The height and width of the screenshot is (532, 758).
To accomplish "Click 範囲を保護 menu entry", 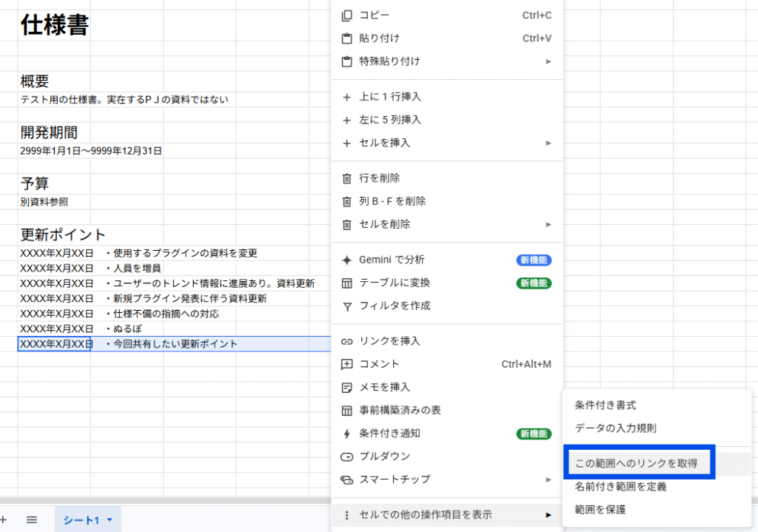I will click(600, 510).
